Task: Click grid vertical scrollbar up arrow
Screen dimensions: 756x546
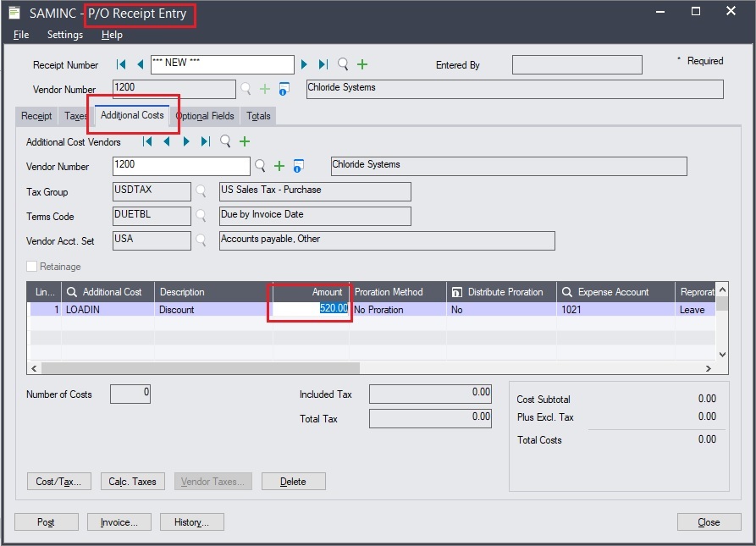Action: tap(722, 290)
